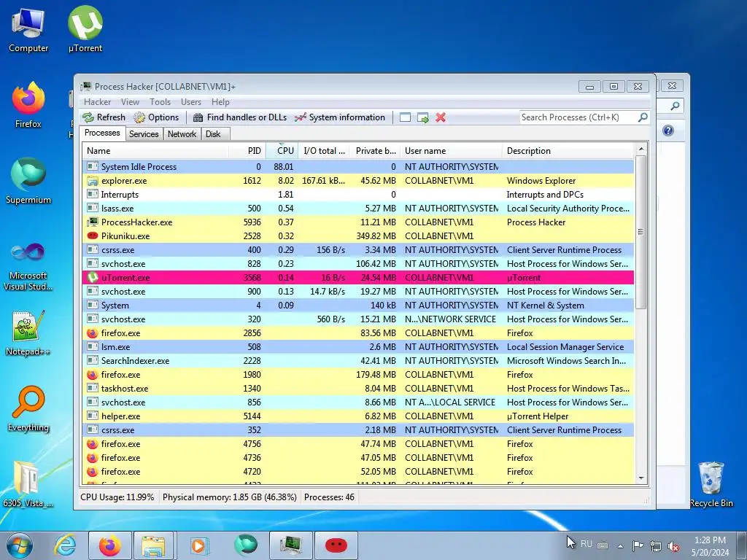Select the Interrupts row
747x560 pixels.
[x=358, y=195]
